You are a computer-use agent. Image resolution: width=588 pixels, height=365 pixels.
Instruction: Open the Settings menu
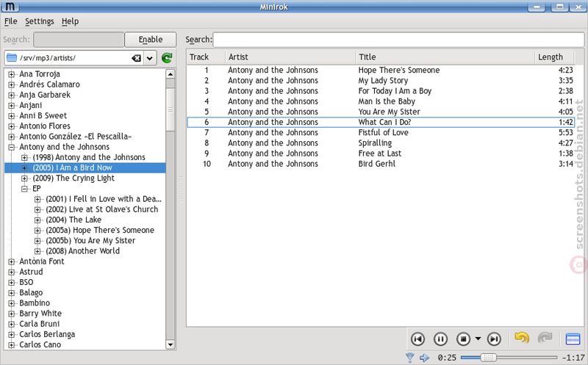click(x=40, y=21)
